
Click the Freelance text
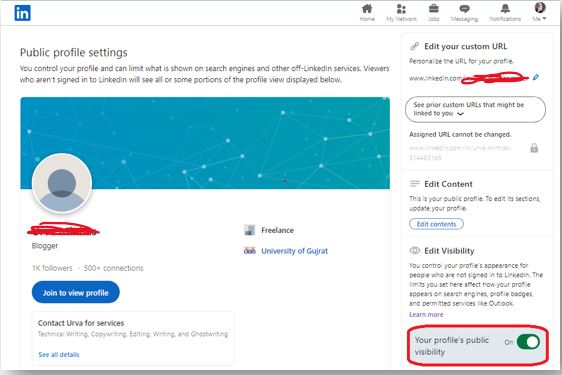(x=277, y=230)
